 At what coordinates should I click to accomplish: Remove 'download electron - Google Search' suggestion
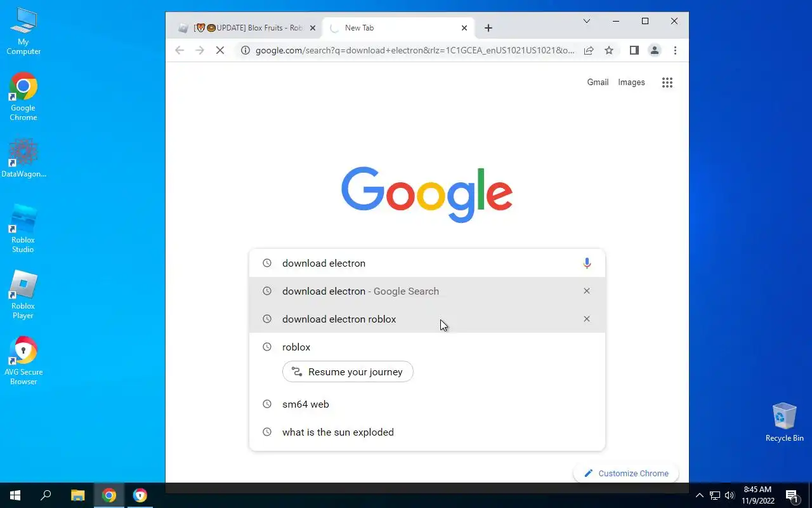pos(587,291)
